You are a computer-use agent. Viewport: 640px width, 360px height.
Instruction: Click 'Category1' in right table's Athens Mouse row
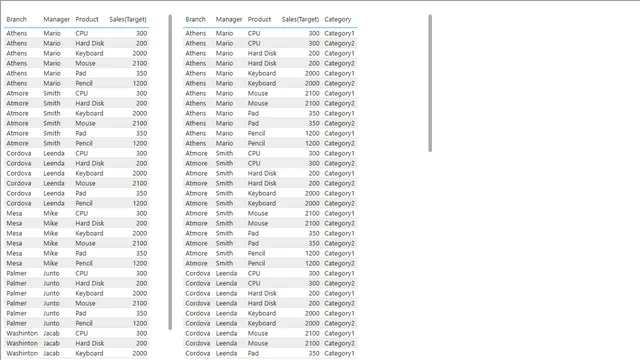coord(339,93)
